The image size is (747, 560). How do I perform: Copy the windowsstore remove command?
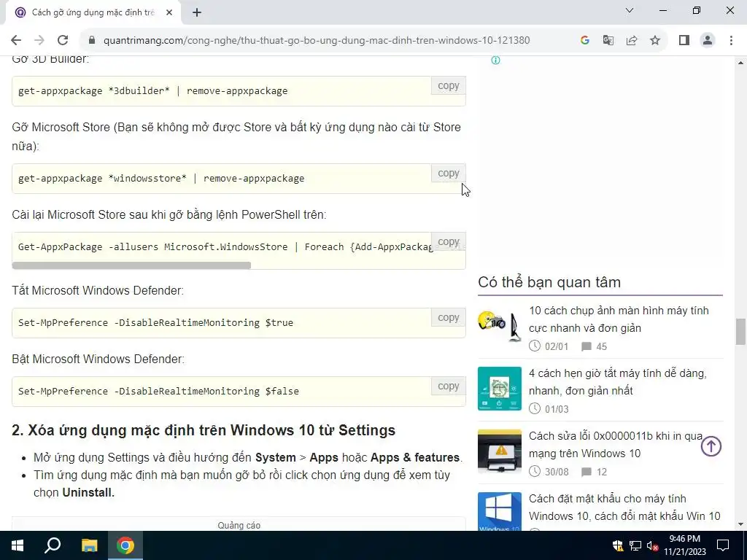[x=449, y=174]
